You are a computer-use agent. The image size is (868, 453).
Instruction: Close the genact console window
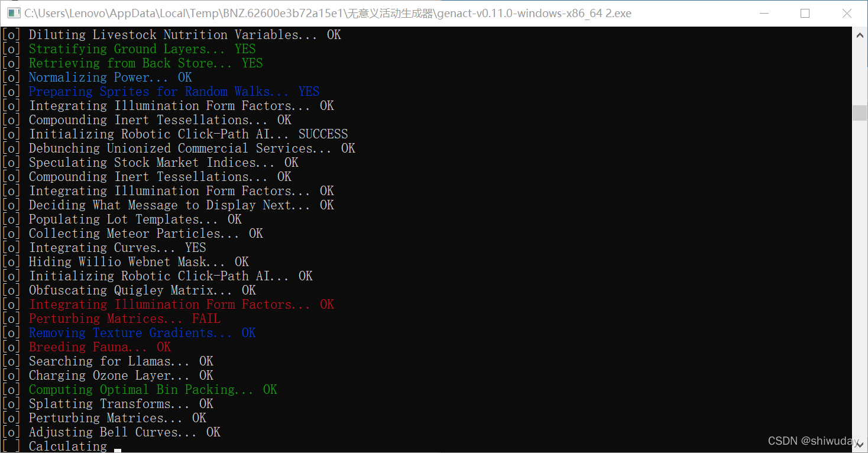(846, 13)
